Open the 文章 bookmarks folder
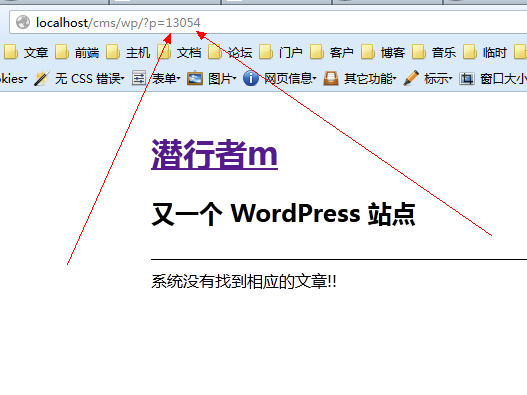This screenshot has width=527, height=395. coord(26,52)
